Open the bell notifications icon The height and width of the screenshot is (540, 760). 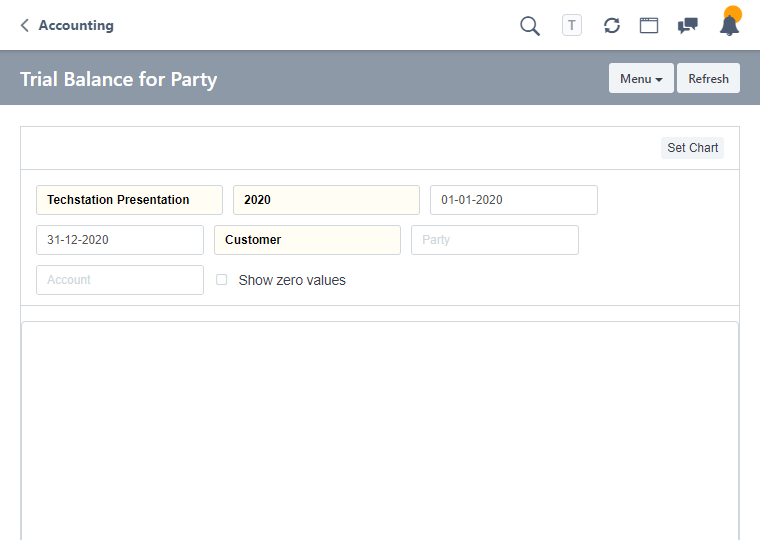[730, 27]
